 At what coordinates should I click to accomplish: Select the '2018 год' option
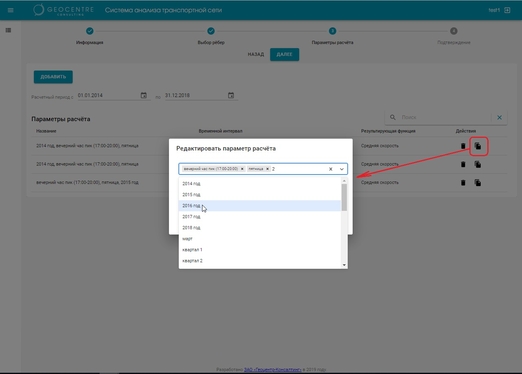[x=260, y=228]
